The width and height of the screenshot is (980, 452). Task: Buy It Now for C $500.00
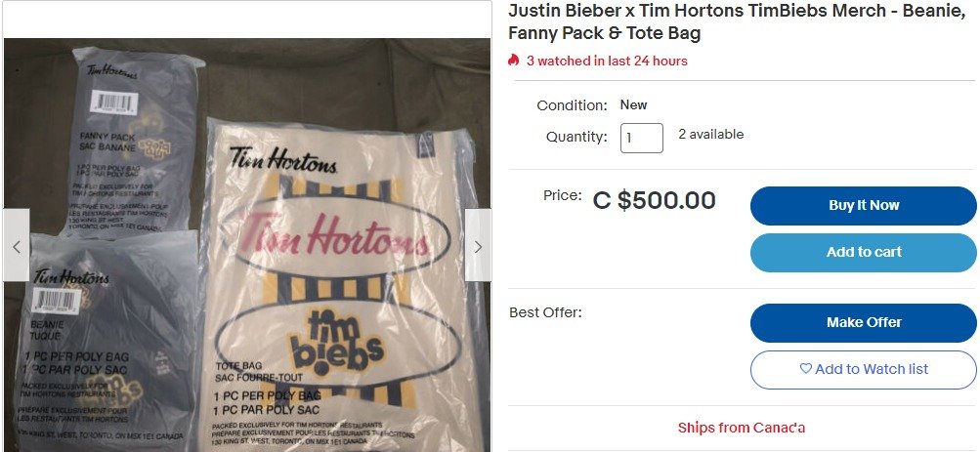click(x=863, y=205)
